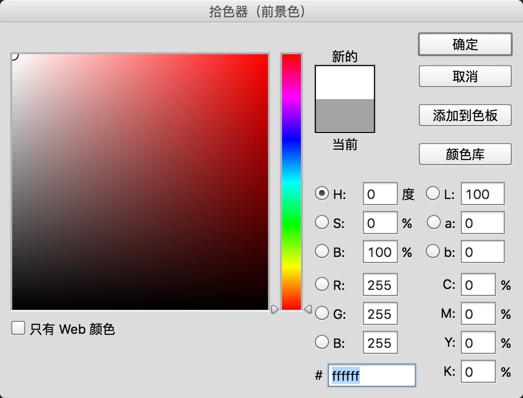This screenshot has height=398, width=523.
Task: Click 添加到色板 to add swatch
Action: pos(465,115)
